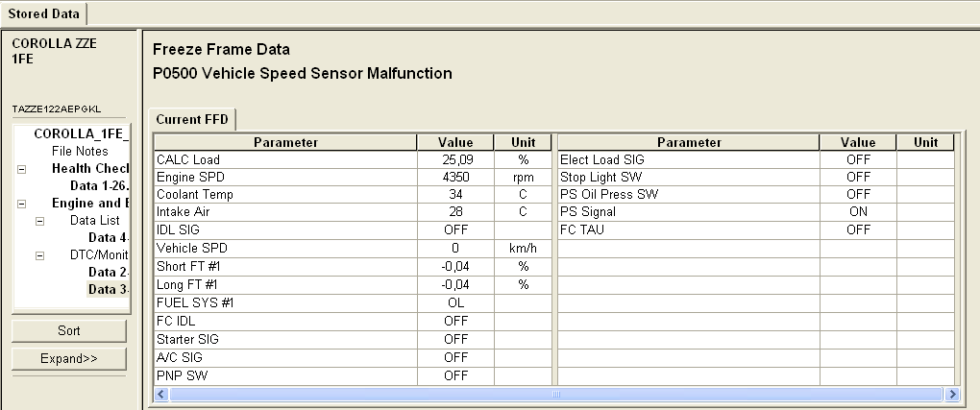Switch to the Stored Data tab
Viewport: 980px width, 410px height.
[43, 13]
